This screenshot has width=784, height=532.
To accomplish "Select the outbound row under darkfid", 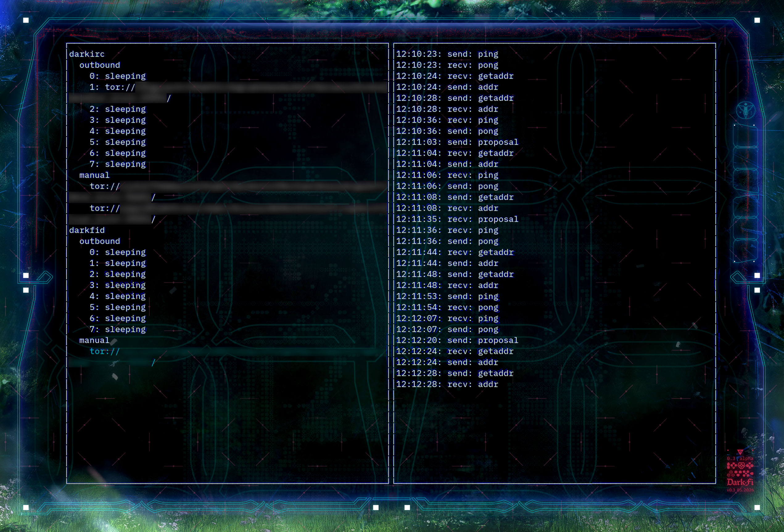I will [x=100, y=241].
